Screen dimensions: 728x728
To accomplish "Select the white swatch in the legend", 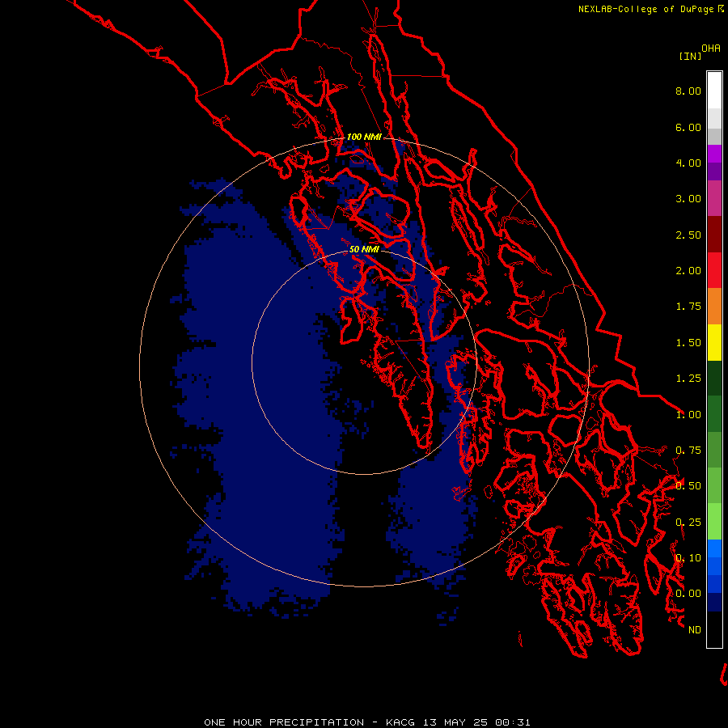I will (714, 91).
